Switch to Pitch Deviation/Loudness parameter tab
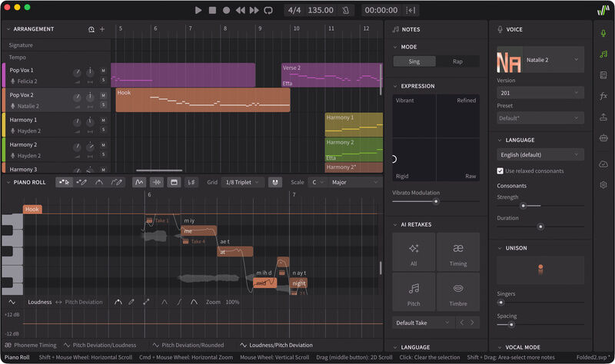Image resolution: width=615 pixels, height=364 pixels. [x=100, y=346]
